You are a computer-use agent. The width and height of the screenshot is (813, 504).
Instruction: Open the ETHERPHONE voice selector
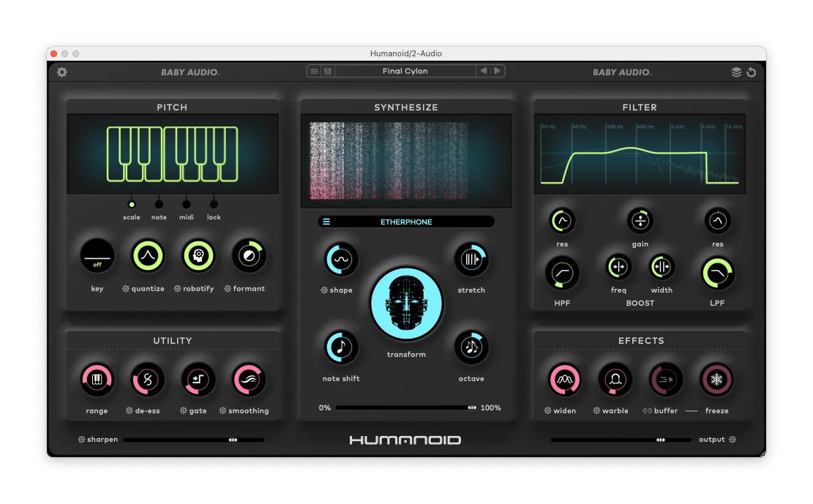tap(407, 222)
